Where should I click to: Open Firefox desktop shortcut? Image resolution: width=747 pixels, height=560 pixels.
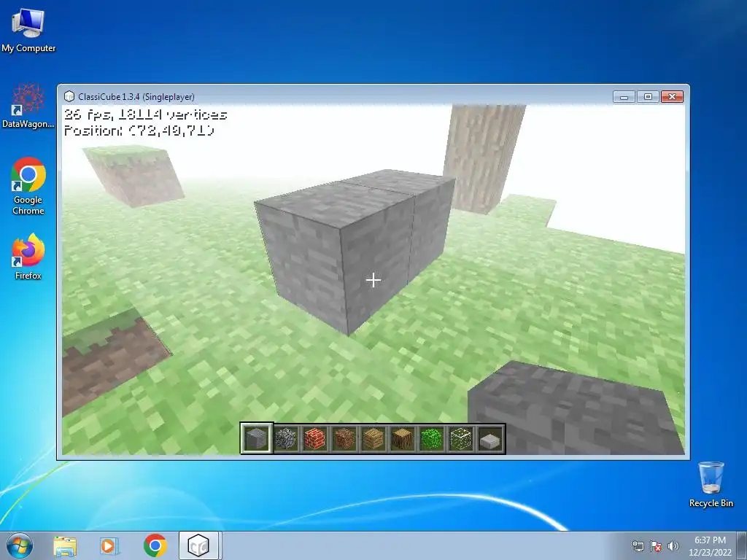click(28, 256)
